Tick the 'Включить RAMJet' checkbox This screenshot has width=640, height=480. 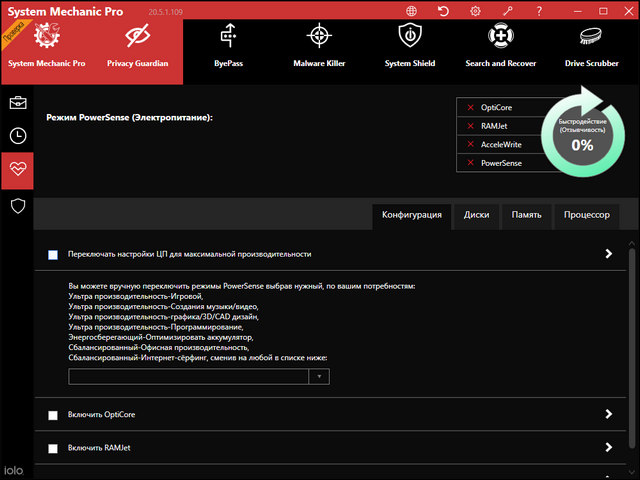point(53,448)
